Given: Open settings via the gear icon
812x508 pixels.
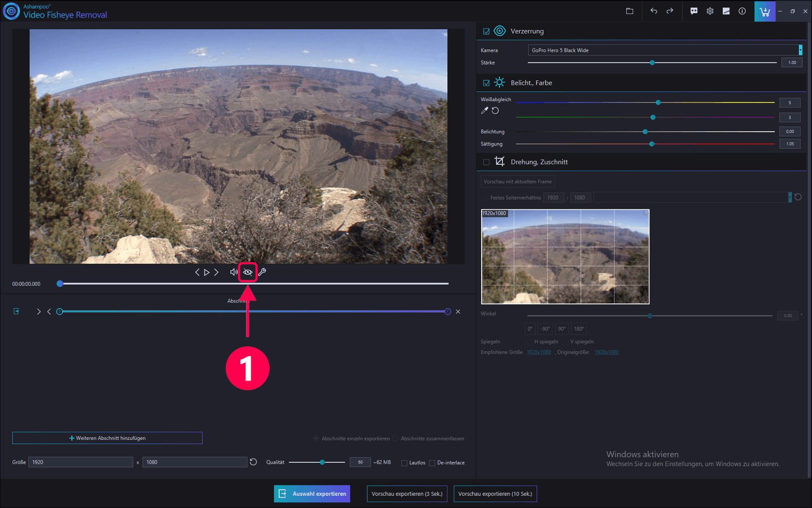Looking at the screenshot, I should coord(710,11).
